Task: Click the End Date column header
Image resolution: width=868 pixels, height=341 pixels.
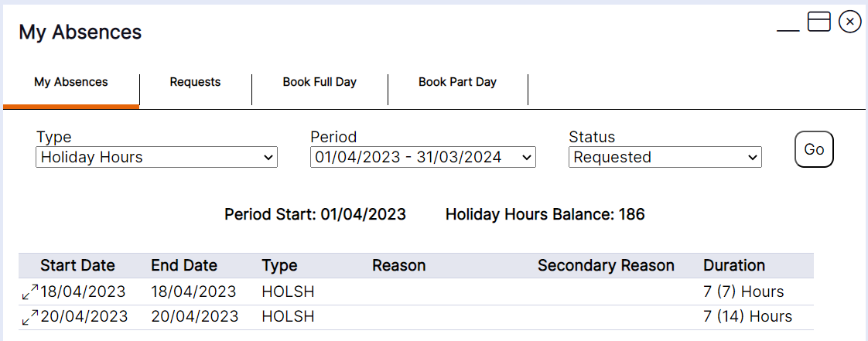Action: (x=184, y=265)
